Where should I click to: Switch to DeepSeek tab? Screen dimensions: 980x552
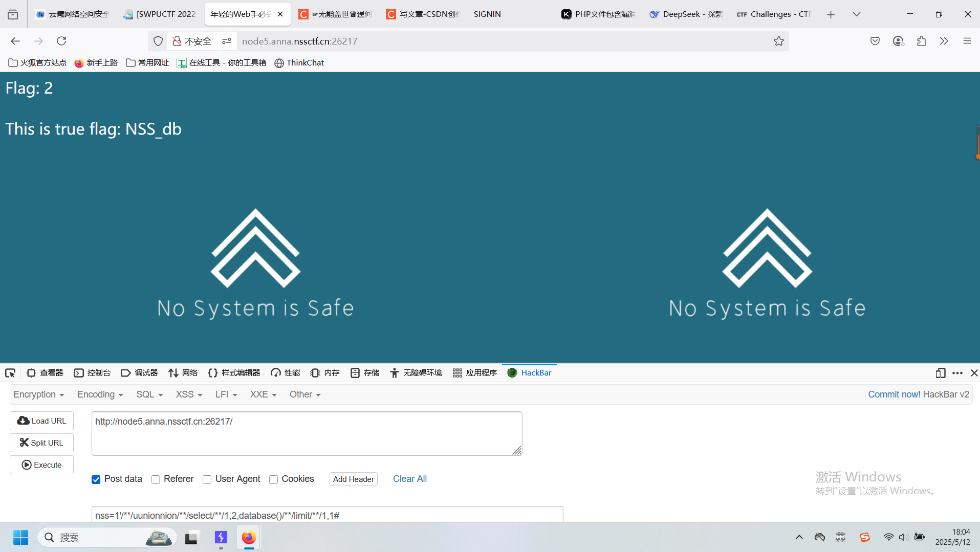point(686,14)
